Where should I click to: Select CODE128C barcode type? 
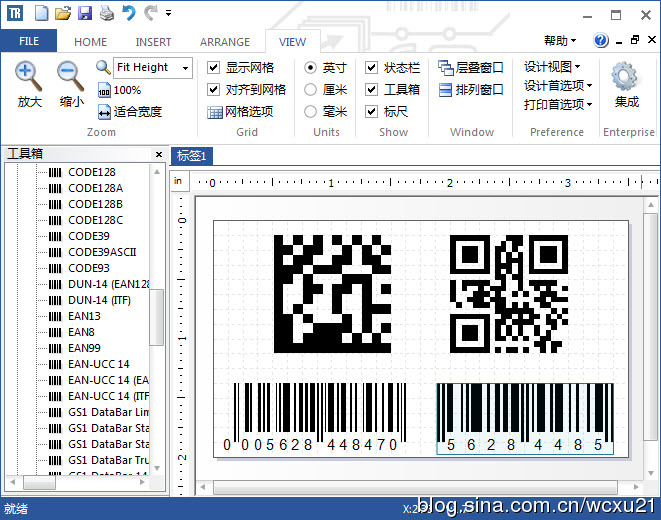[x=95, y=220]
